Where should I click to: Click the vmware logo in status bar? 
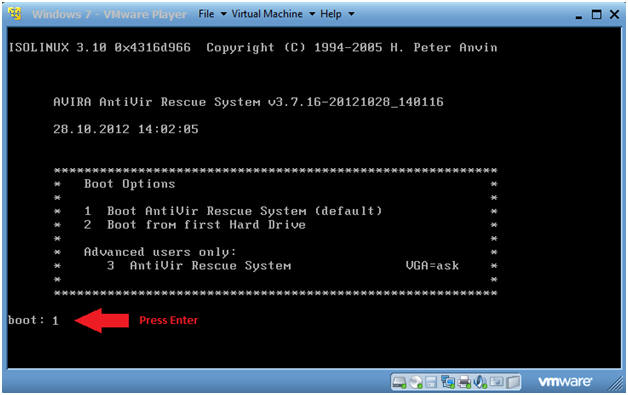coord(565,382)
